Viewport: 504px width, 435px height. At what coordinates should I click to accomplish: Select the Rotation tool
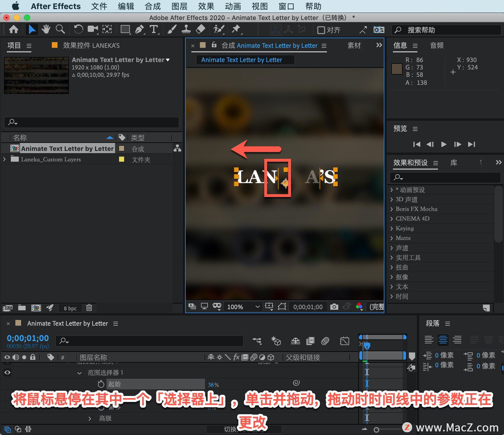pyautogui.click(x=78, y=29)
